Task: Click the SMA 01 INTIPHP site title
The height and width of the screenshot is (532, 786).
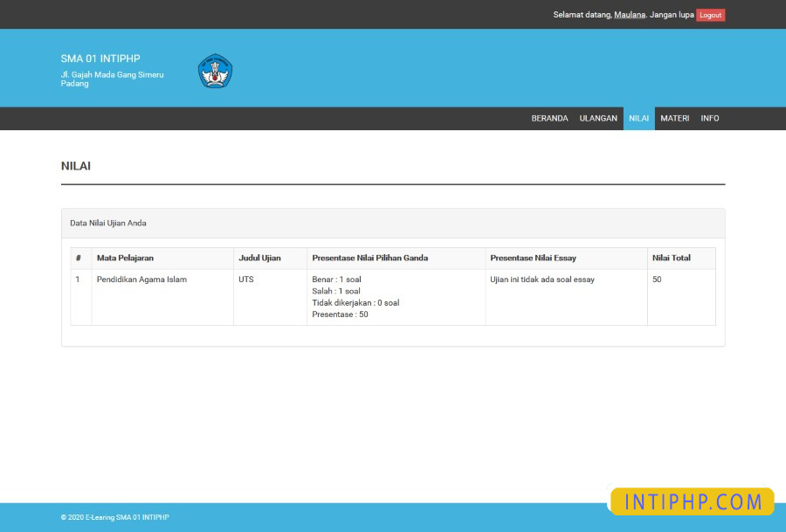Action: coord(100,59)
